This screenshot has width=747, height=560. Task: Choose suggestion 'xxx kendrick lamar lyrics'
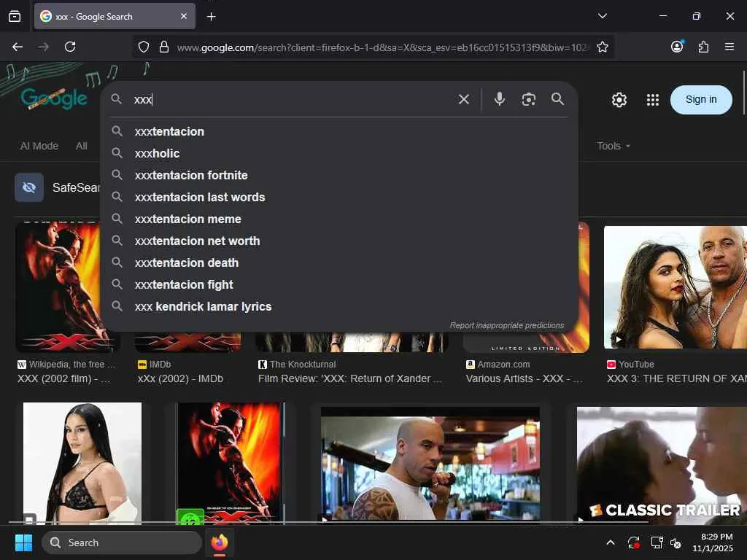pos(339,307)
